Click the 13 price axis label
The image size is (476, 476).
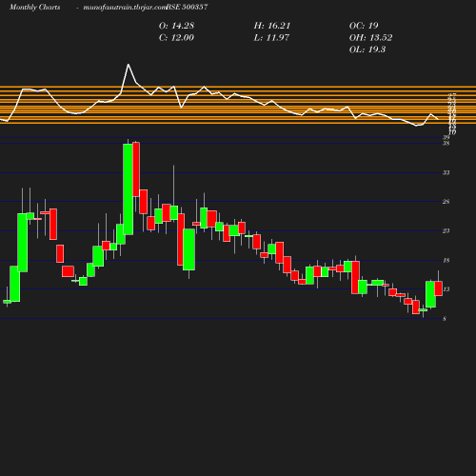(446, 289)
